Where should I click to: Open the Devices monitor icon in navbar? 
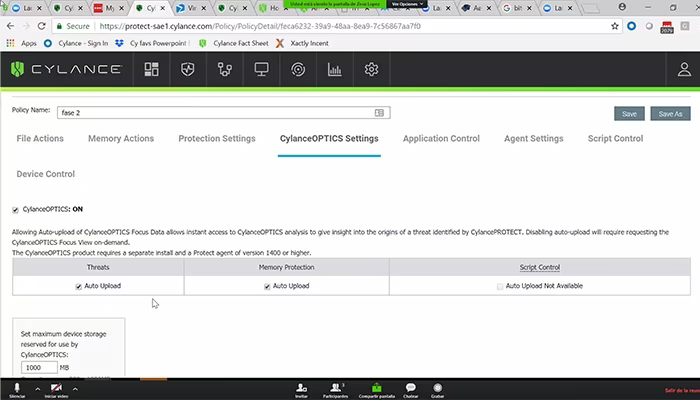tap(262, 69)
